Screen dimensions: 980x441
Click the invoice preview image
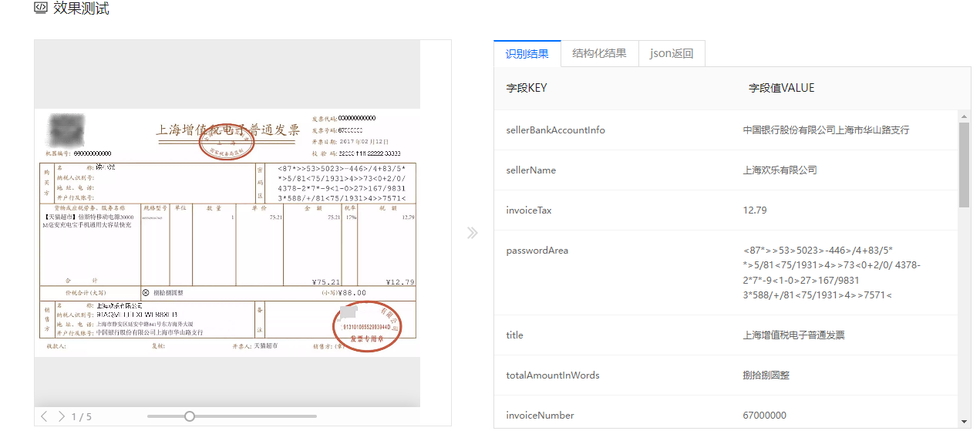(x=227, y=233)
